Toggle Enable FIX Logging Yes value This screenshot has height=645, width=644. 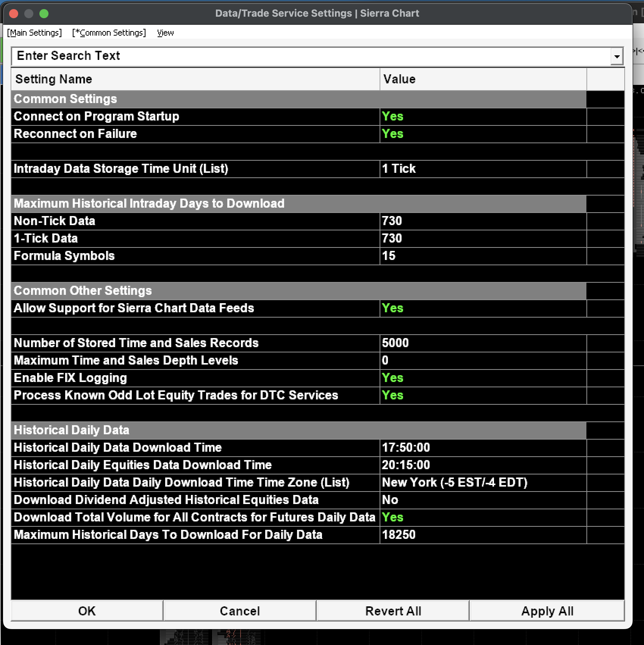(x=483, y=378)
